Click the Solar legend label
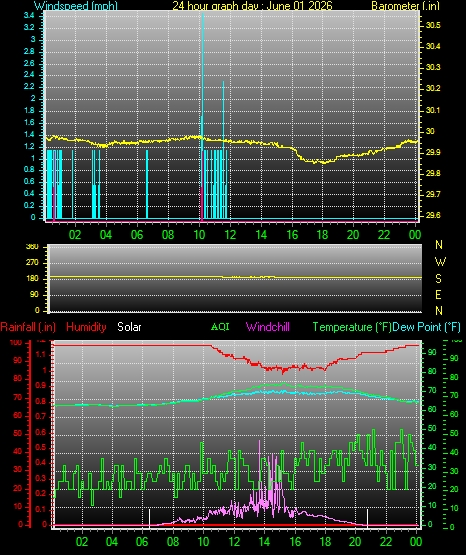This screenshot has width=466, height=555. pyautogui.click(x=129, y=327)
